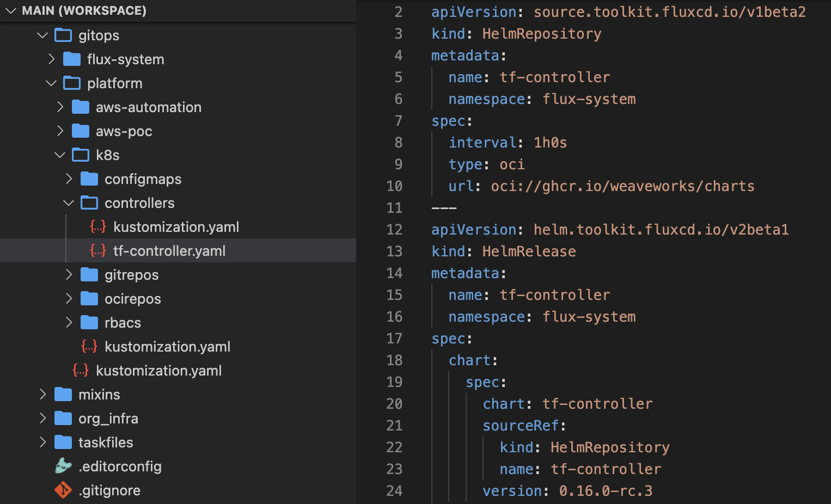Expand the aws-automation folder
Viewport: 831px width, 504px height.
[x=60, y=107]
